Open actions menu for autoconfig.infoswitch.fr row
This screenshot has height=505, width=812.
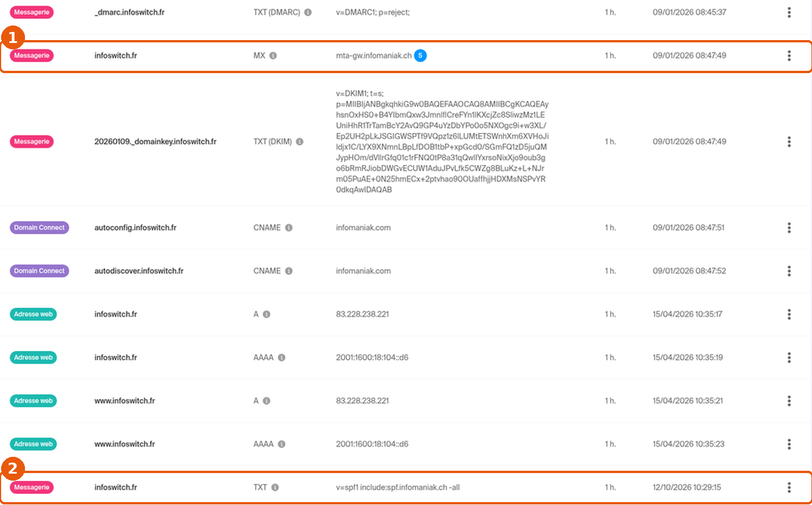pos(789,228)
